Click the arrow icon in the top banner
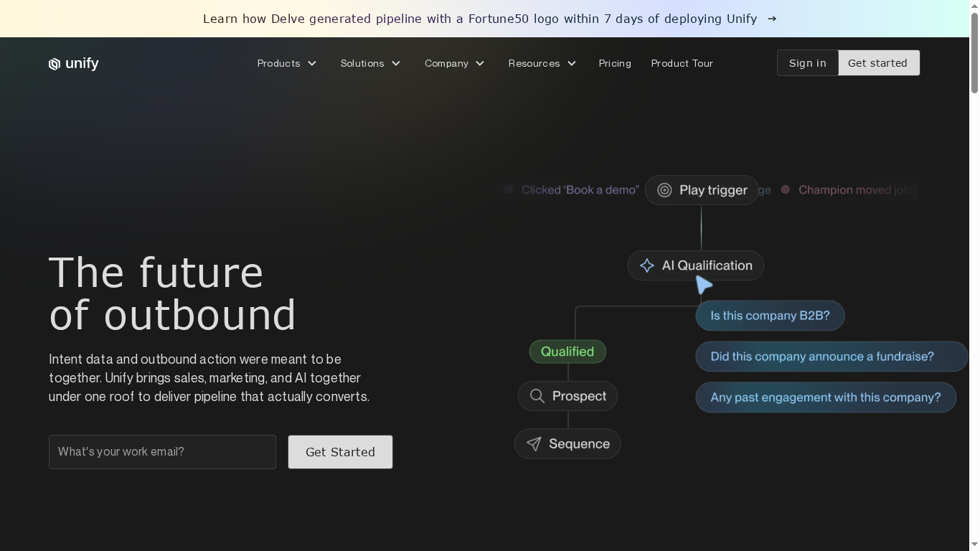This screenshot has height=551, width=980. click(772, 19)
